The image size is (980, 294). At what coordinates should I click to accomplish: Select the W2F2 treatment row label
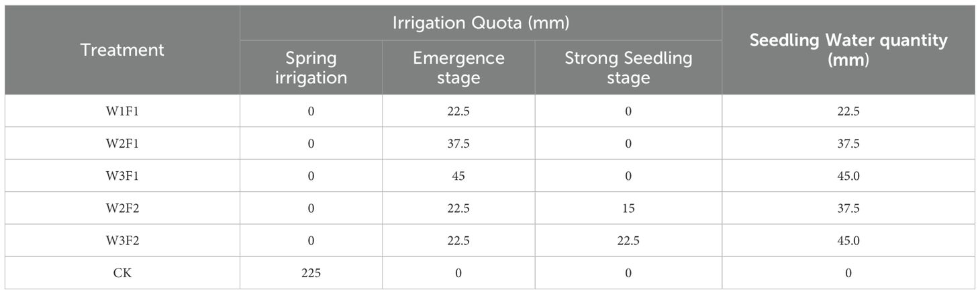(x=122, y=208)
